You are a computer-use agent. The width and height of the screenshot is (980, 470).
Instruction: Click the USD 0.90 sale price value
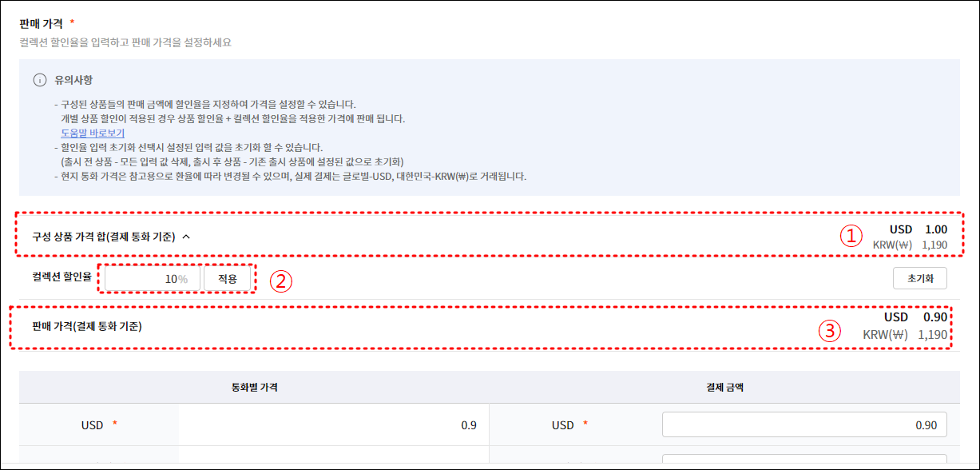915,317
